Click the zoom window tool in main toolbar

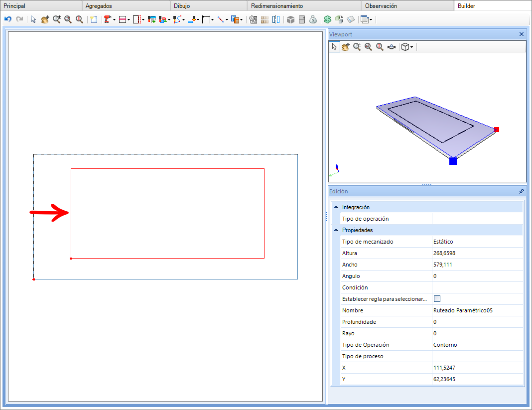pyautogui.click(x=68, y=19)
